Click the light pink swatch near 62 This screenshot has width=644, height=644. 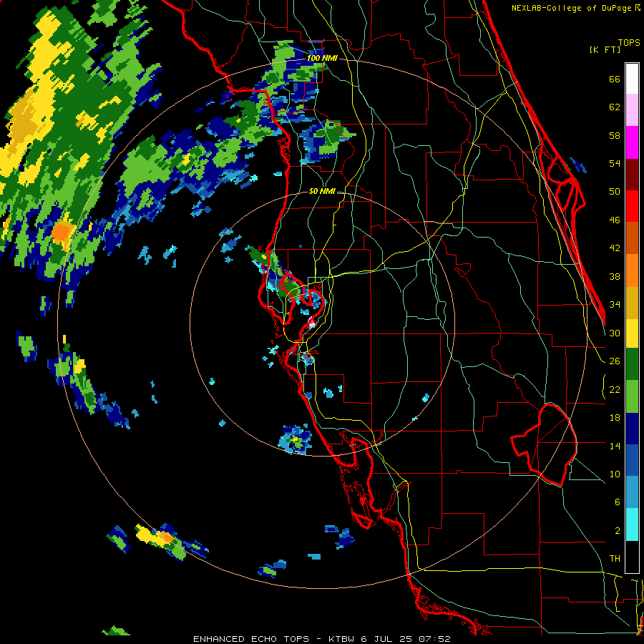tap(632, 109)
